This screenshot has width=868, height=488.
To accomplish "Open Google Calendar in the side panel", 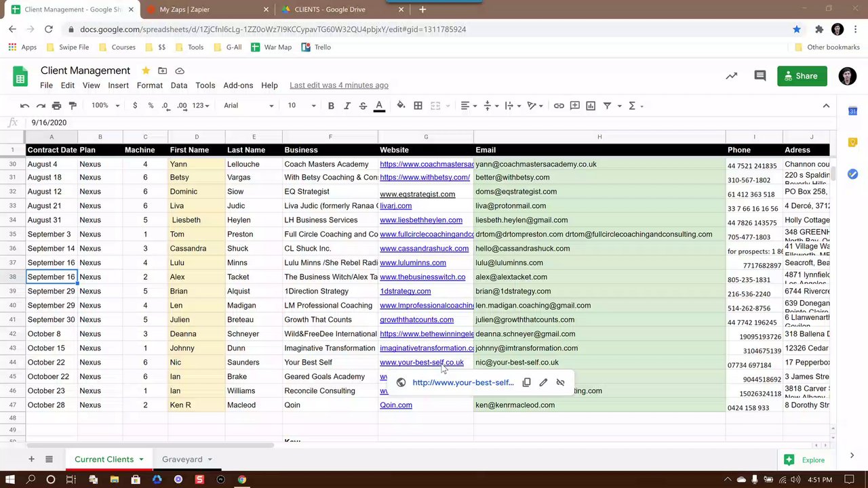I will tap(853, 111).
